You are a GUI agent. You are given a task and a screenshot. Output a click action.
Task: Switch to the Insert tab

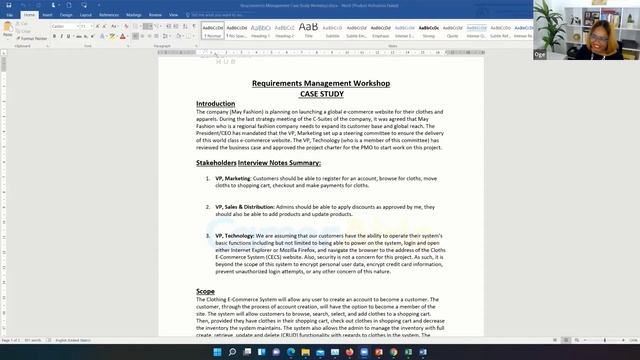[x=47, y=15]
